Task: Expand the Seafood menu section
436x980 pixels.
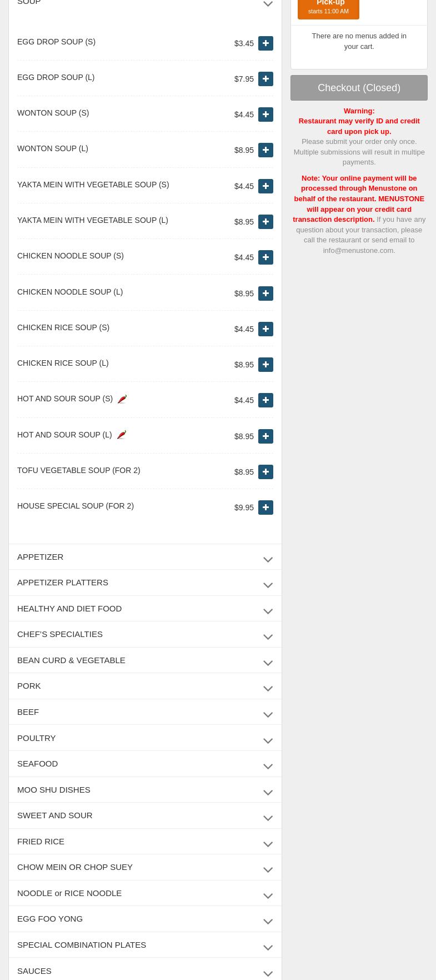Action: pyautogui.click(x=145, y=764)
